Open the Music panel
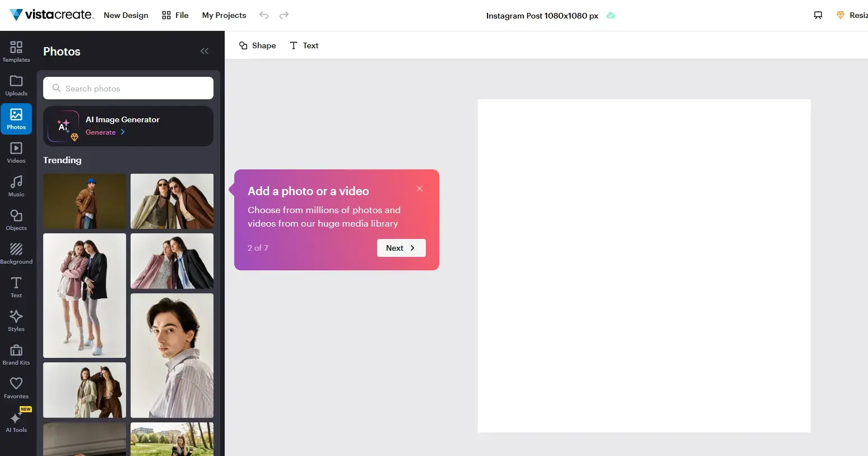The image size is (868, 456). (16, 186)
